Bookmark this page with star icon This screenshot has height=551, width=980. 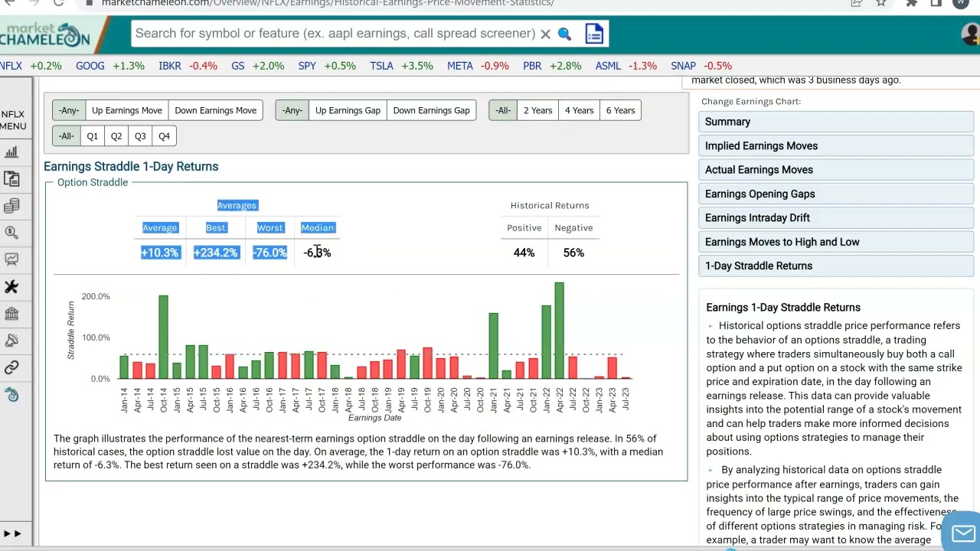(x=881, y=3)
